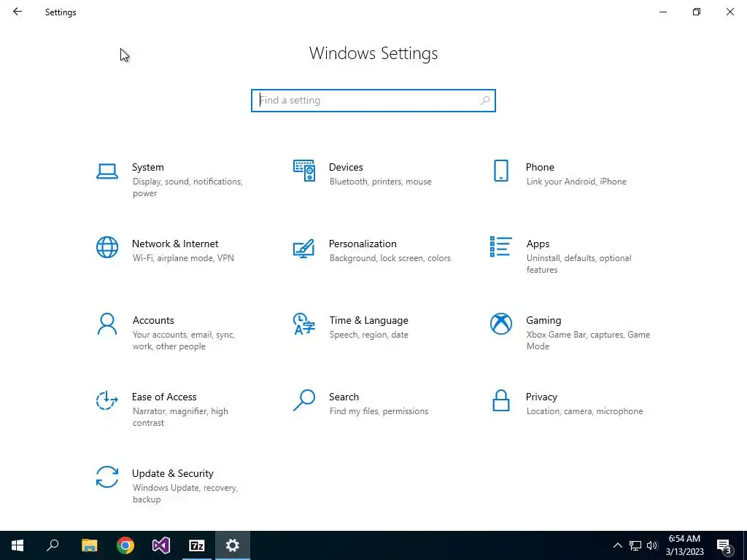Click 'Display, sound, notifications, power' description
Image resolution: width=747 pixels, height=560 pixels.
tap(187, 187)
